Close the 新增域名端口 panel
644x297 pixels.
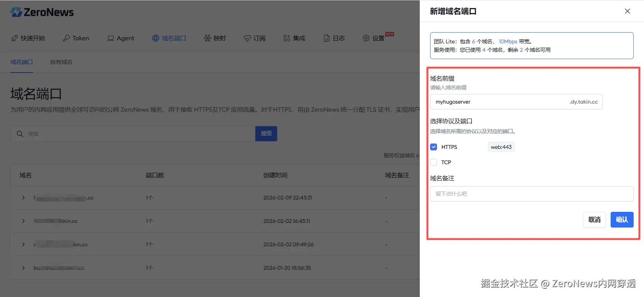tap(628, 11)
